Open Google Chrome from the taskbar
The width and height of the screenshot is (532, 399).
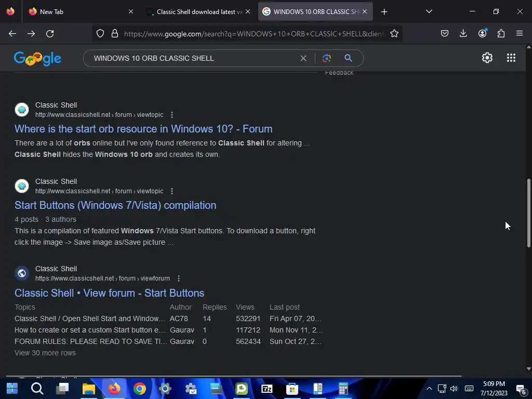[x=139, y=389]
